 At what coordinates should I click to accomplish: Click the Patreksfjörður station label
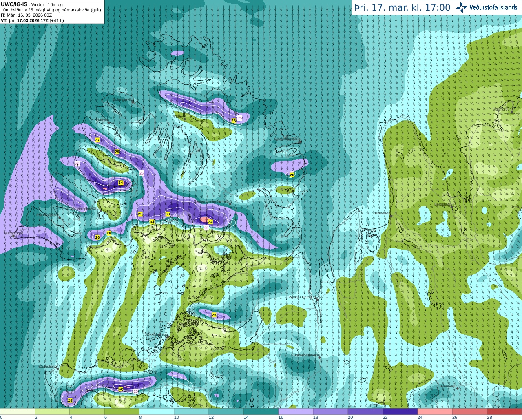[x=48, y=214]
